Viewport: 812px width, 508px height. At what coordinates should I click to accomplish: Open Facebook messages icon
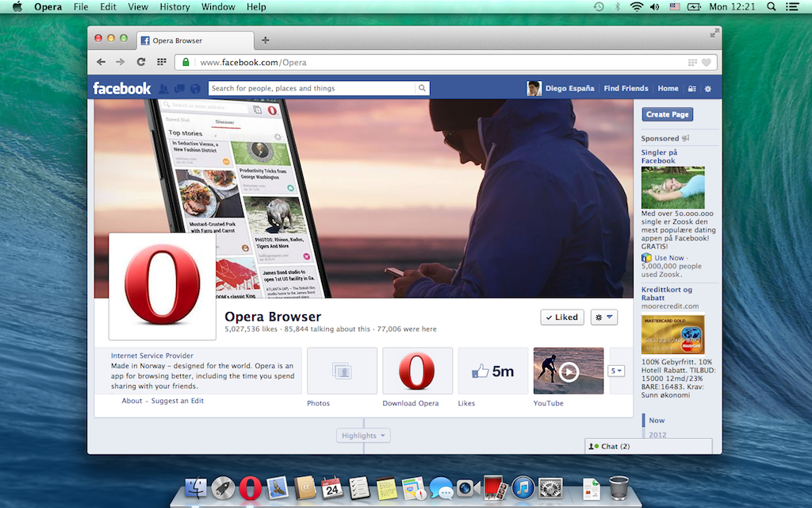[x=179, y=89]
